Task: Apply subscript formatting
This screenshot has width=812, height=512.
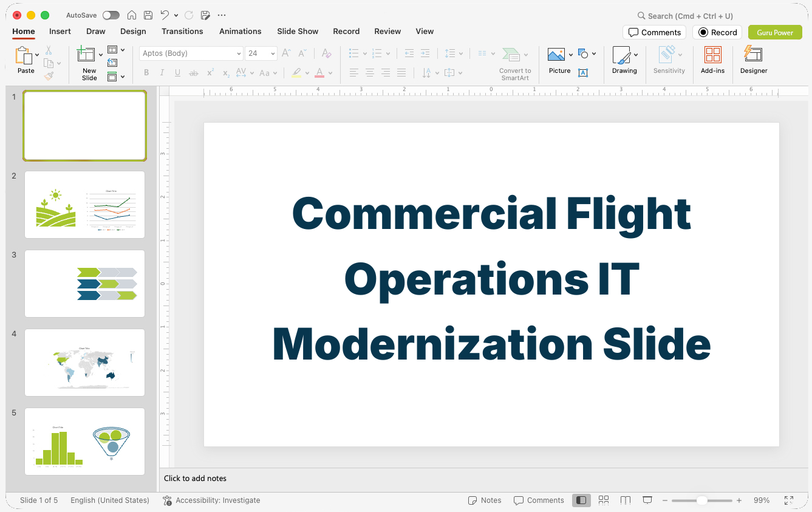Action: click(x=226, y=73)
